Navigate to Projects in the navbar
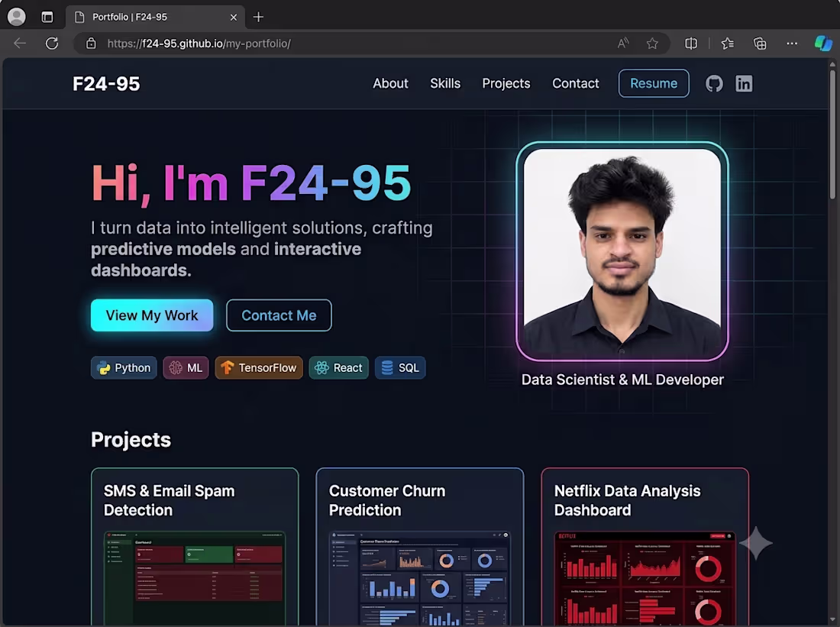This screenshot has width=840, height=627. point(506,83)
